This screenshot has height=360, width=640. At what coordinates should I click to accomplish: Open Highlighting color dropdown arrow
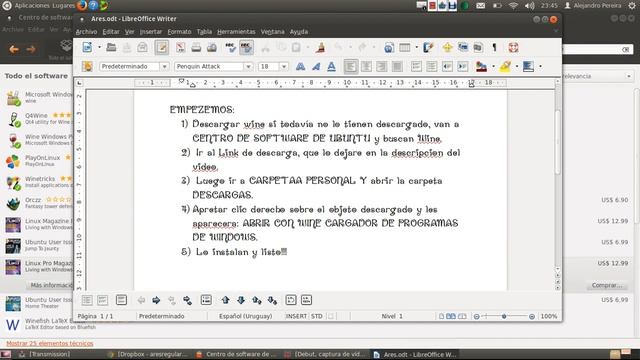pos(517,66)
